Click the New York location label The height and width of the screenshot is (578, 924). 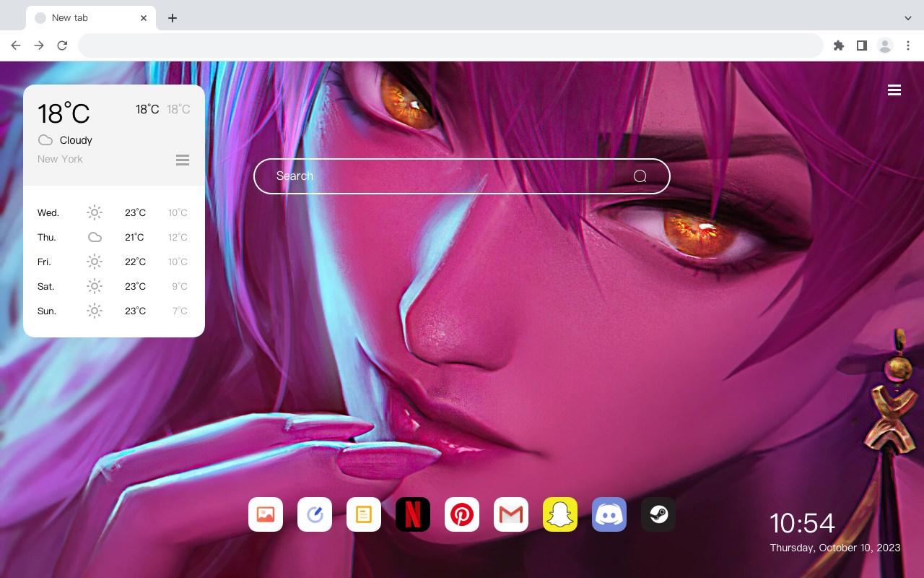pos(60,159)
